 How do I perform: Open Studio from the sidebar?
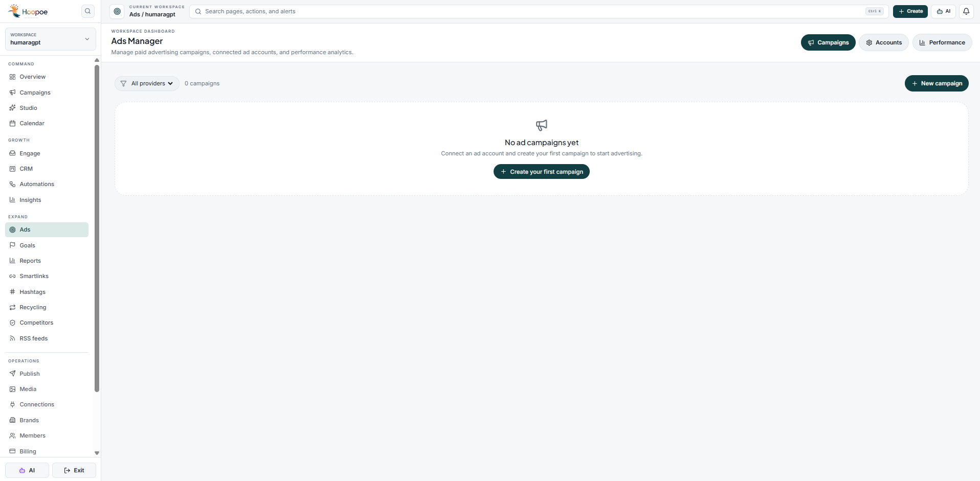47,108
